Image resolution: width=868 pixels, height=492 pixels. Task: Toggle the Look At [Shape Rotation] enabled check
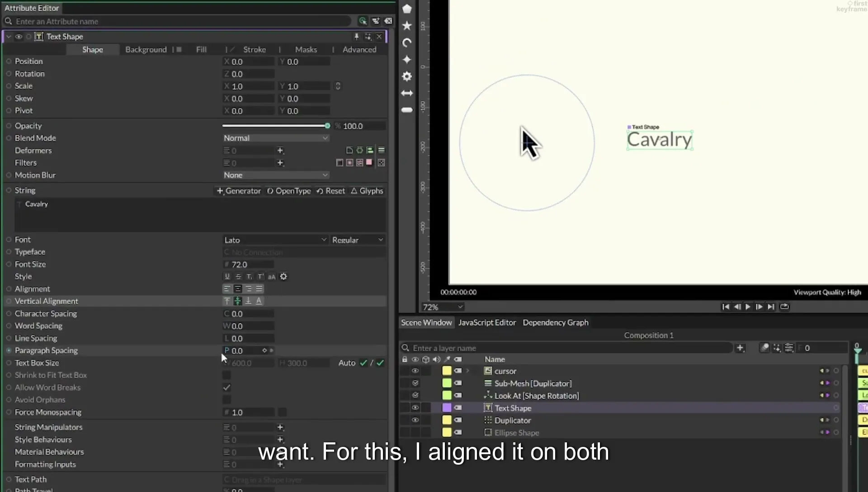[415, 395]
